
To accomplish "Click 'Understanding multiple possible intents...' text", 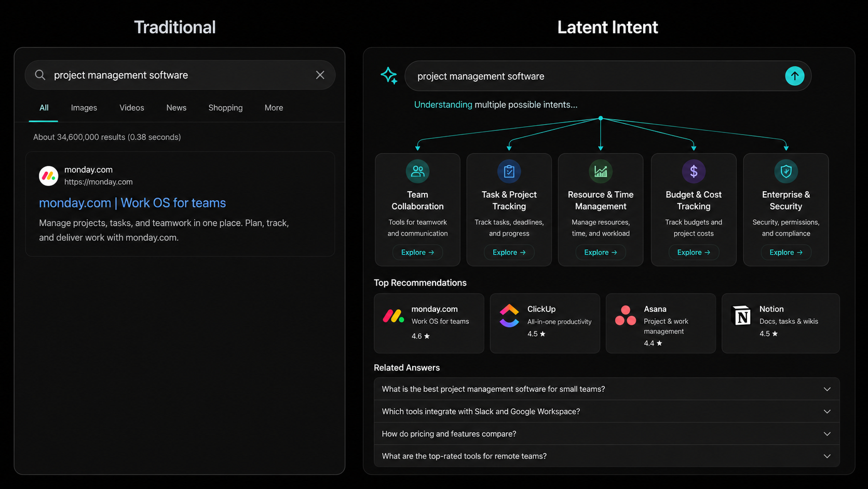I will point(496,104).
